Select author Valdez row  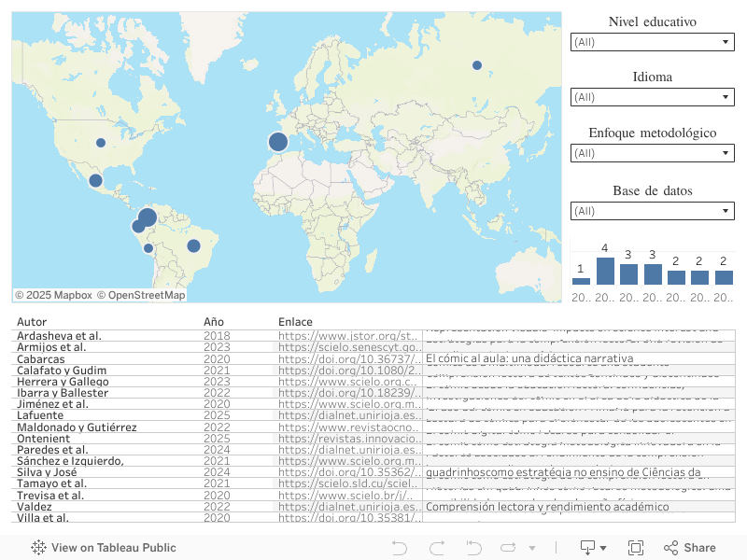point(35,507)
